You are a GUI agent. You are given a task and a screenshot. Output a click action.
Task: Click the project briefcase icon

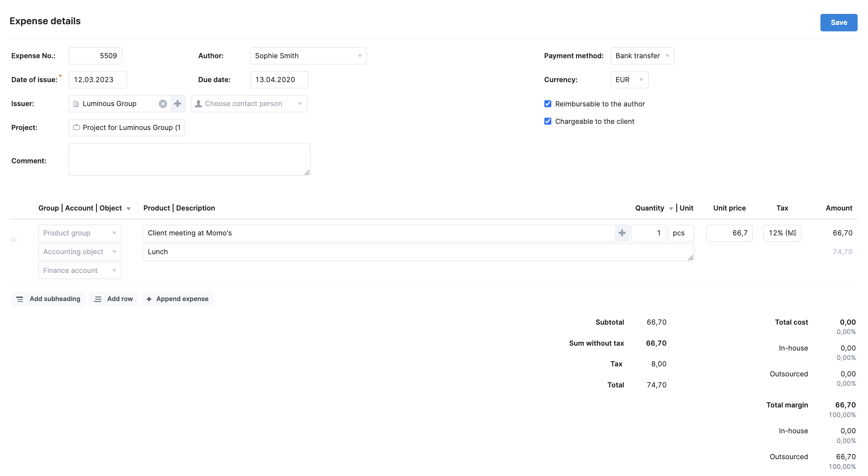76,127
